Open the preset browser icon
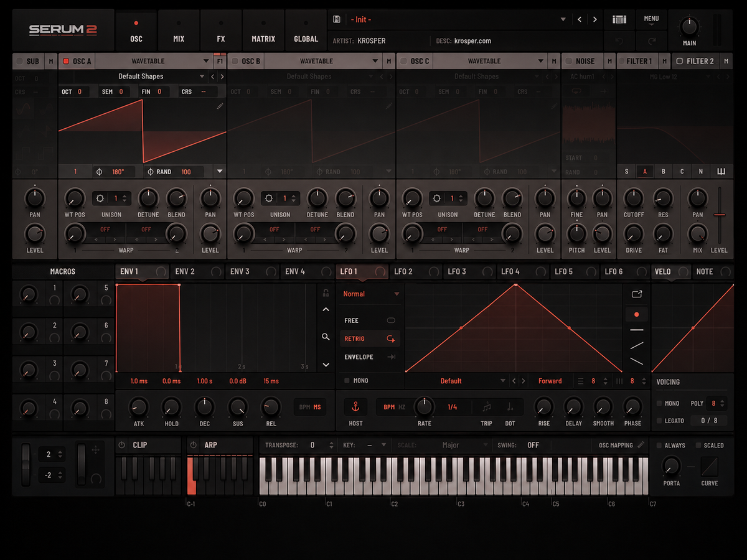 tap(619, 19)
